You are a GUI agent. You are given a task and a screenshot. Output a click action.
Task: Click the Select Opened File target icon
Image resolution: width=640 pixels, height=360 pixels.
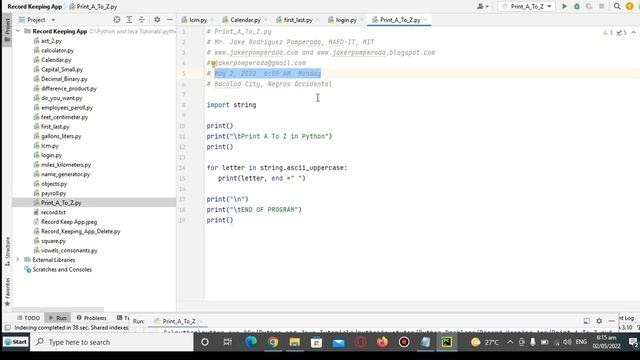[117, 20]
